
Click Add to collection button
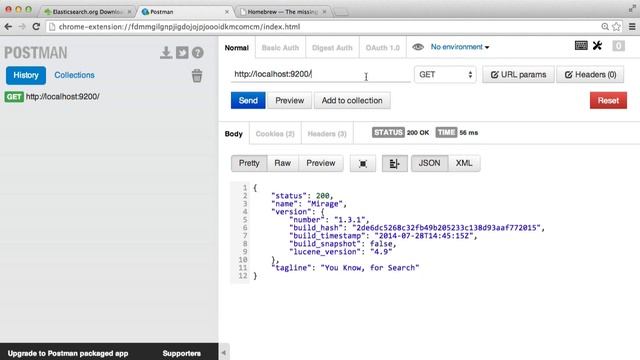[x=352, y=100]
